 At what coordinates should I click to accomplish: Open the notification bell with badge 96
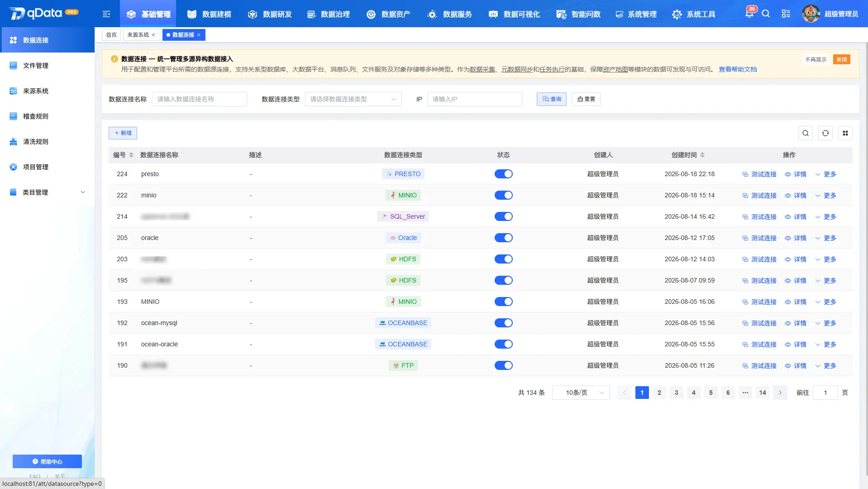click(749, 14)
